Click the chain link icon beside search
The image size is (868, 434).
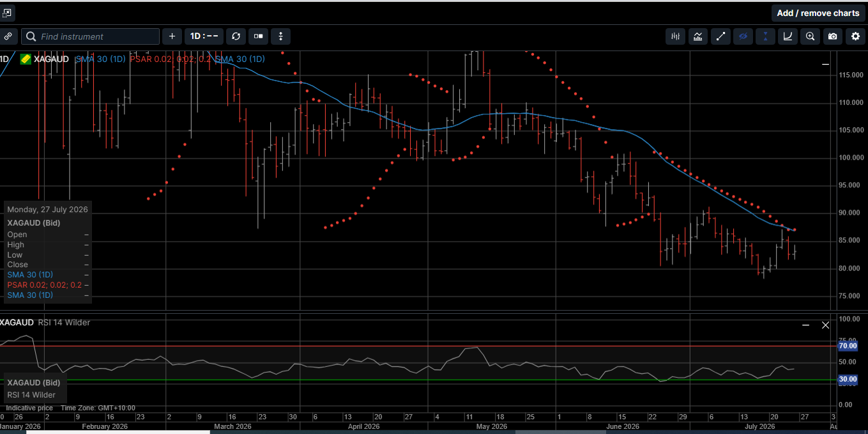(x=8, y=36)
